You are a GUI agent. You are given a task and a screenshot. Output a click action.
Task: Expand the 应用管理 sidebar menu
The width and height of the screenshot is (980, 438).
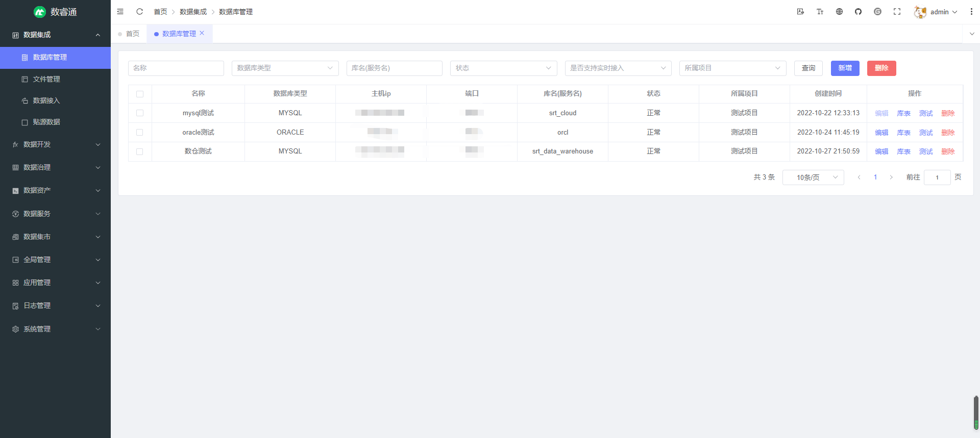55,282
